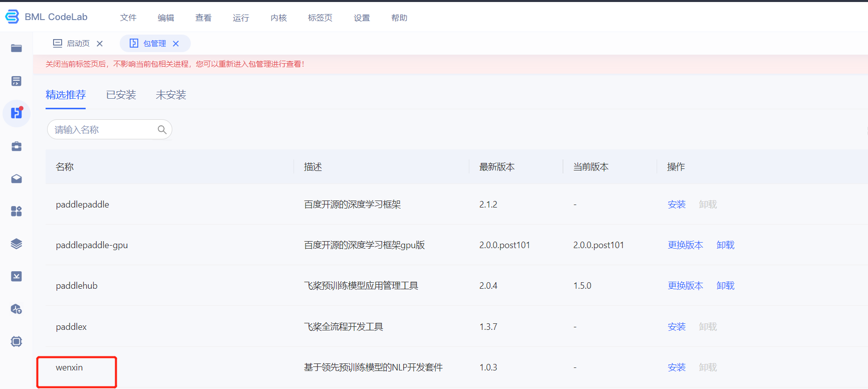The width and height of the screenshot is (868, 389).
Task: Install the paddlepaddle package
Action: (x=677, y=205)
